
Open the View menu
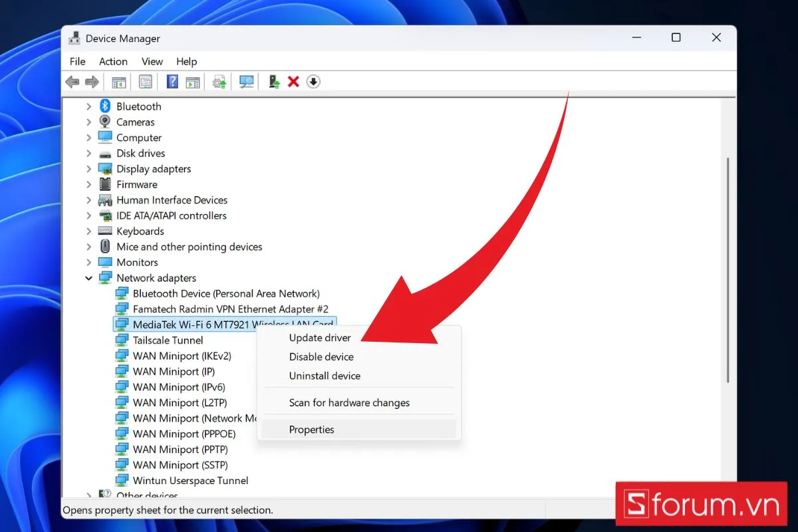152,61
